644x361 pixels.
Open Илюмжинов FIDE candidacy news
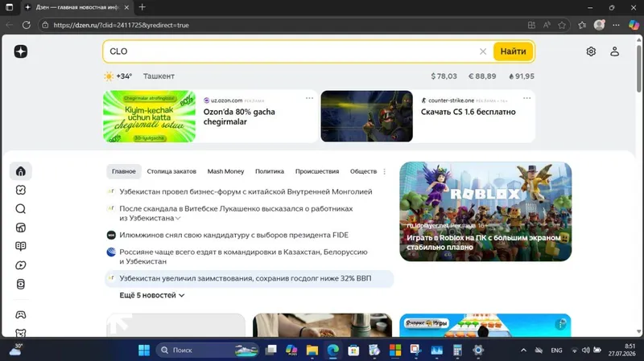(233, 235)
